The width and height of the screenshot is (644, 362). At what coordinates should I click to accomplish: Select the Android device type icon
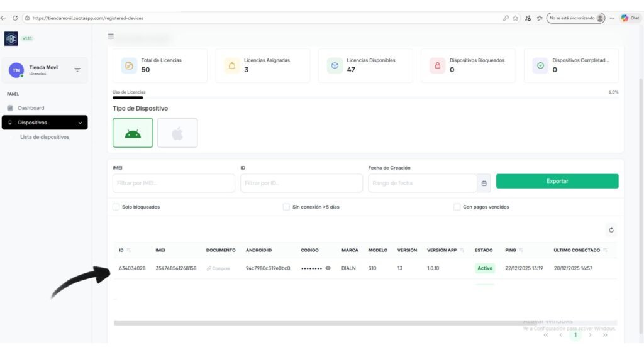(133, 133)
